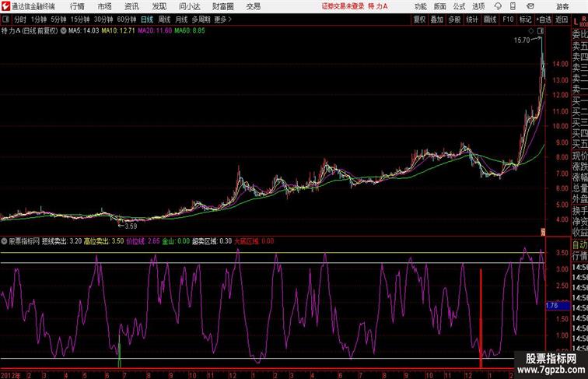Click the mobile phone icon
The image size is (588, 379).
pyautogui.click(x=513, y=6)
